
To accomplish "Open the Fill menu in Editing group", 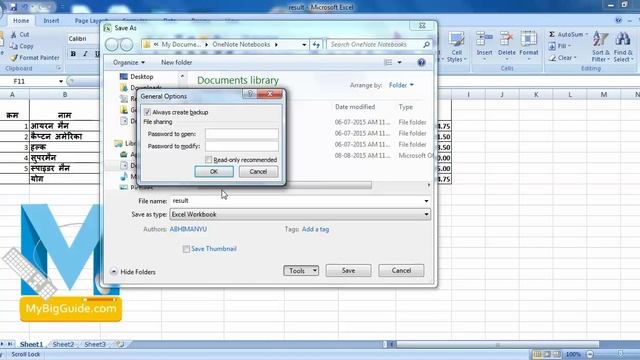I will pos(560,46).
